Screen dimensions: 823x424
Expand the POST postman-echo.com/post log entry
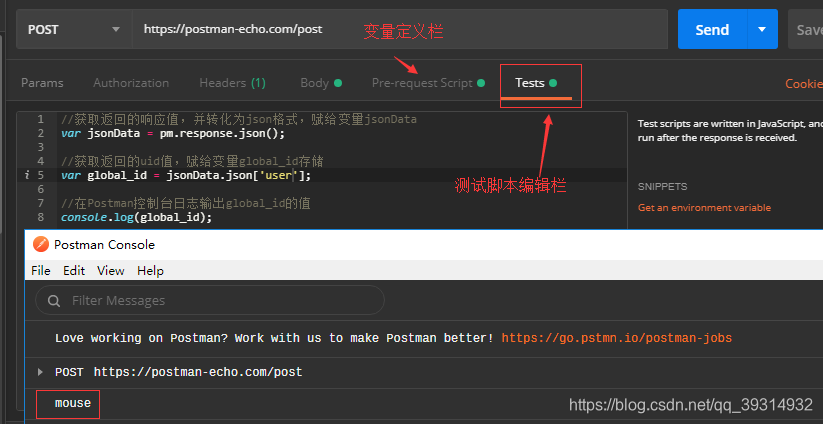pyautogui.click(x=40, y=372)
